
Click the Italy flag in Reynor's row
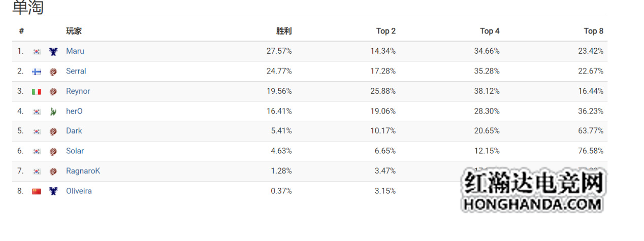(x=37, y=91)
